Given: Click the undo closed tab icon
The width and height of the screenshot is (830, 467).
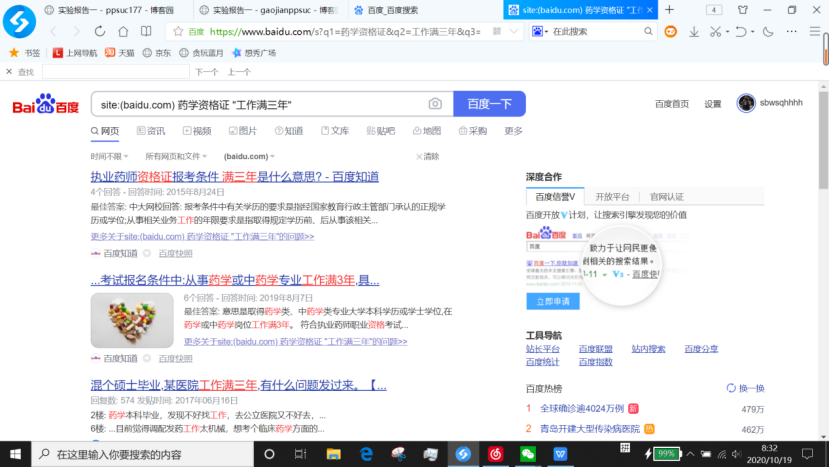Looking at the screenshot, I should coord(741,32).
